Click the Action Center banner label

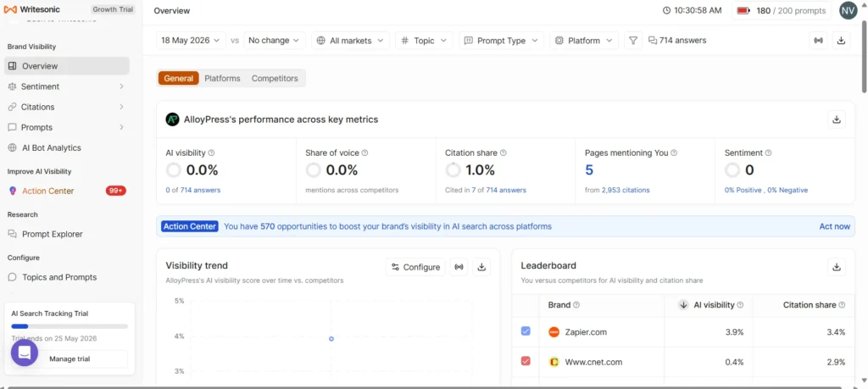click(x=190, y=226)
